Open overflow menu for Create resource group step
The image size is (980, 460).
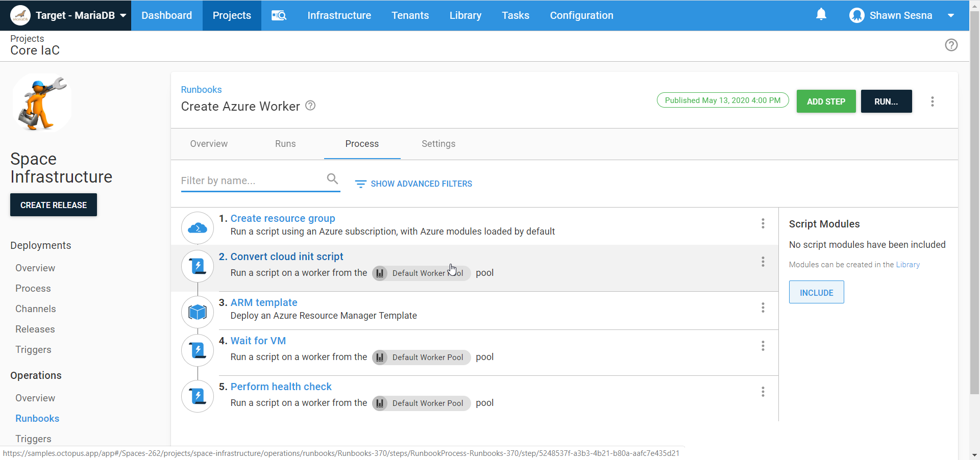pos(763,223)
